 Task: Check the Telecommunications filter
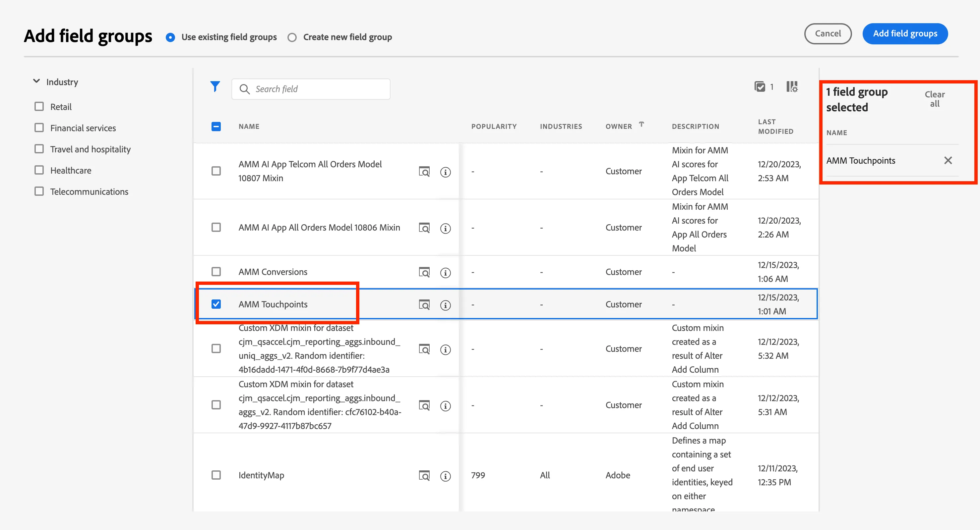point(39,191)
